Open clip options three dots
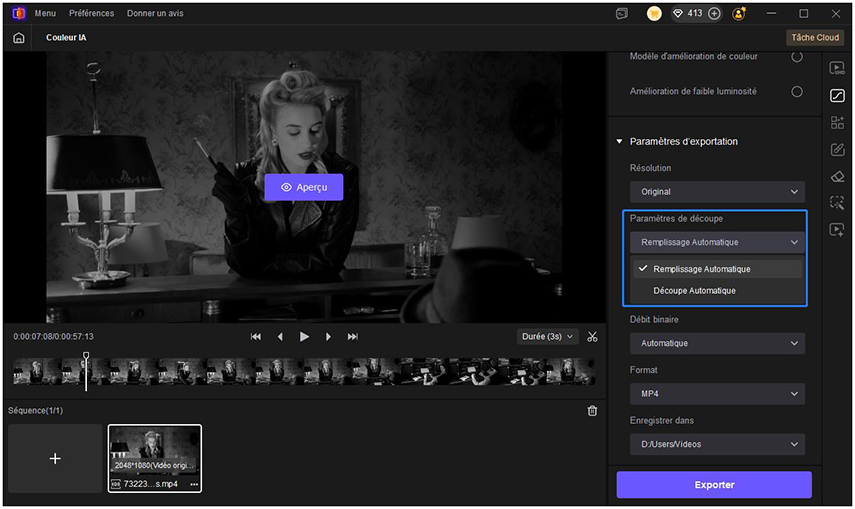The width and height of the screenshot is (855, 509). [194, 484]
